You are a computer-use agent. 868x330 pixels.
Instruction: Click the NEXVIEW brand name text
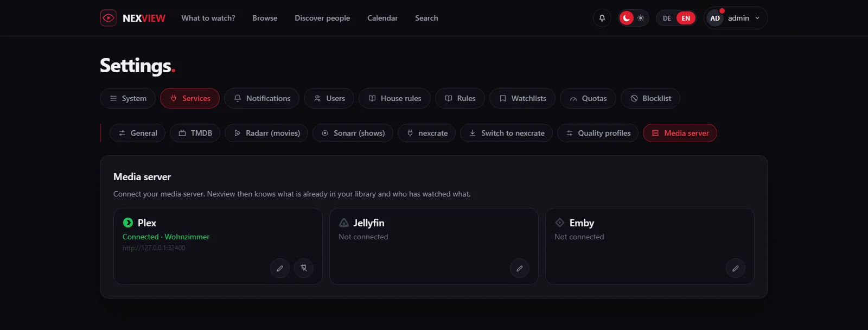click(144, 18)
